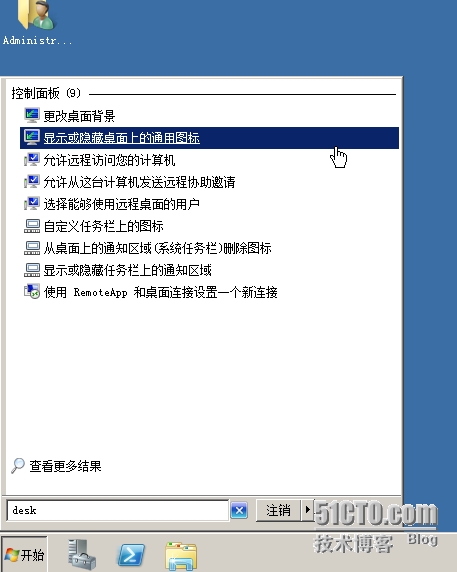457x572 pixels.
Task: Click the magnifier icon beside 查看更多结果
Action: tap(18, 466)
